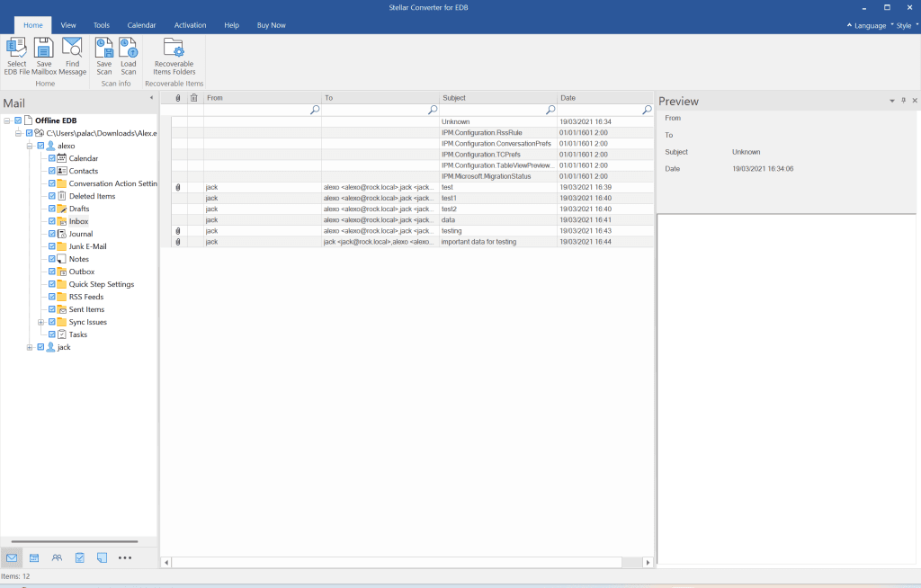Open more navigation options ellipsis
The image size is (921, 588).
124,557
